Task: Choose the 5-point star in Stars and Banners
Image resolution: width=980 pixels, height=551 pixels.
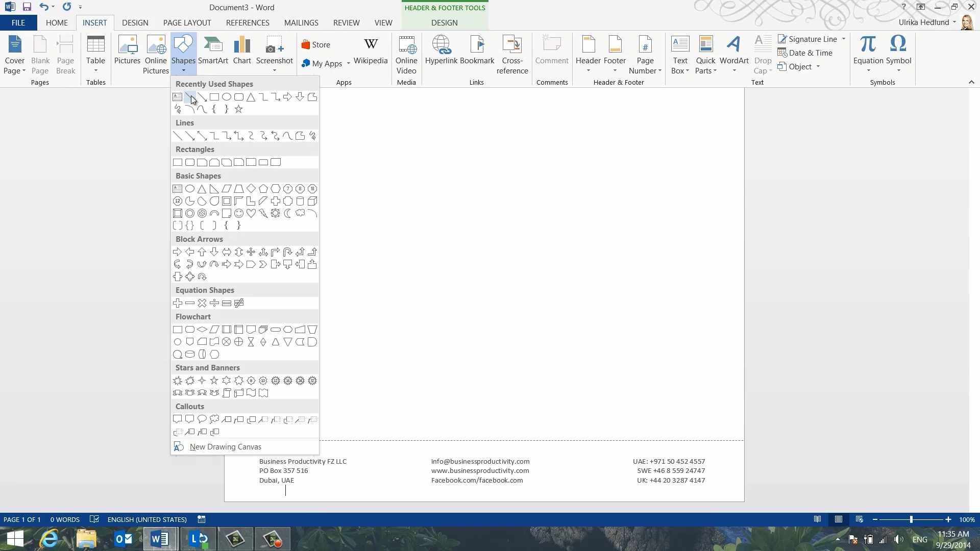Action: pos(214,381)
